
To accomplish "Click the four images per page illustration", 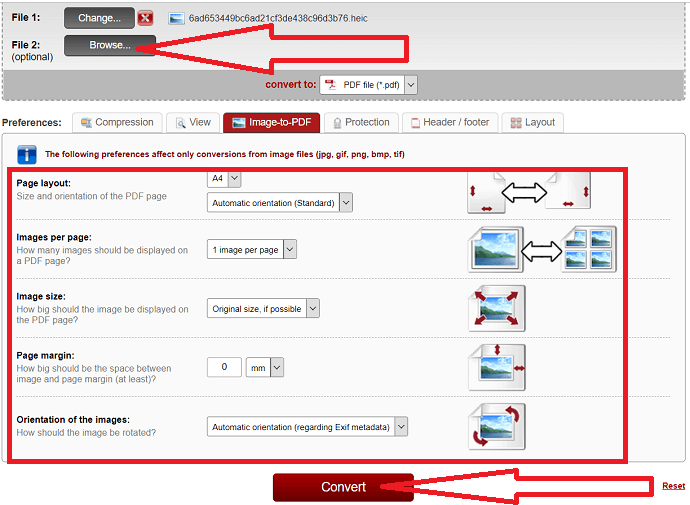I will tap(589, 249).
